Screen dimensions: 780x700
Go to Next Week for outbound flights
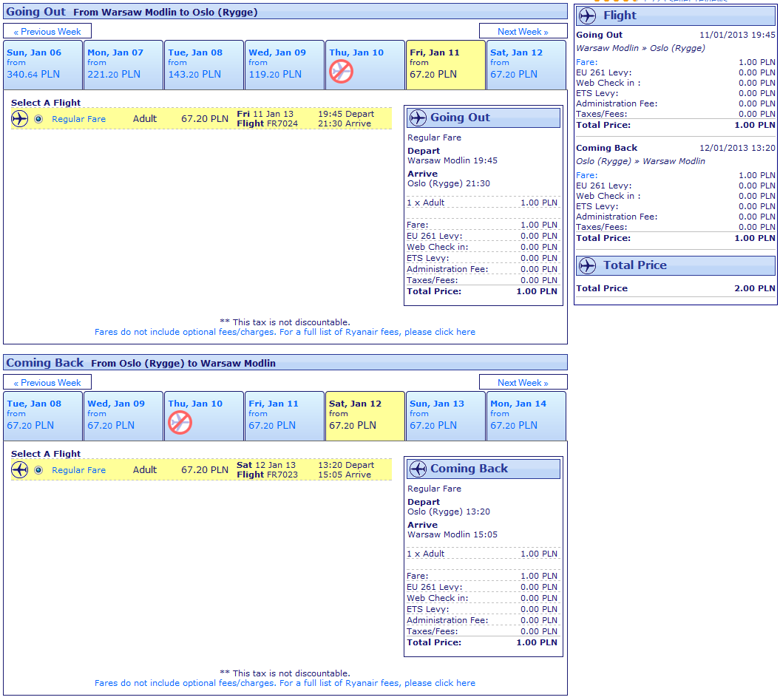[523, 32]
